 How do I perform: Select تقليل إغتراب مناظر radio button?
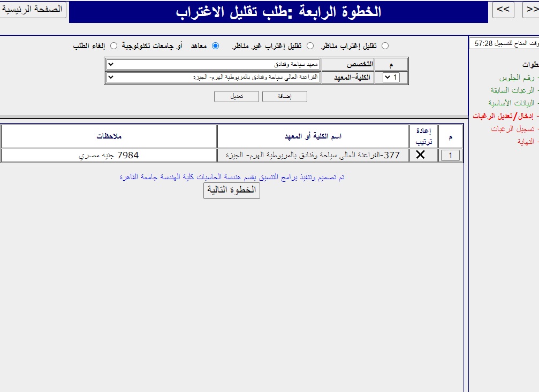click(385, 45)
